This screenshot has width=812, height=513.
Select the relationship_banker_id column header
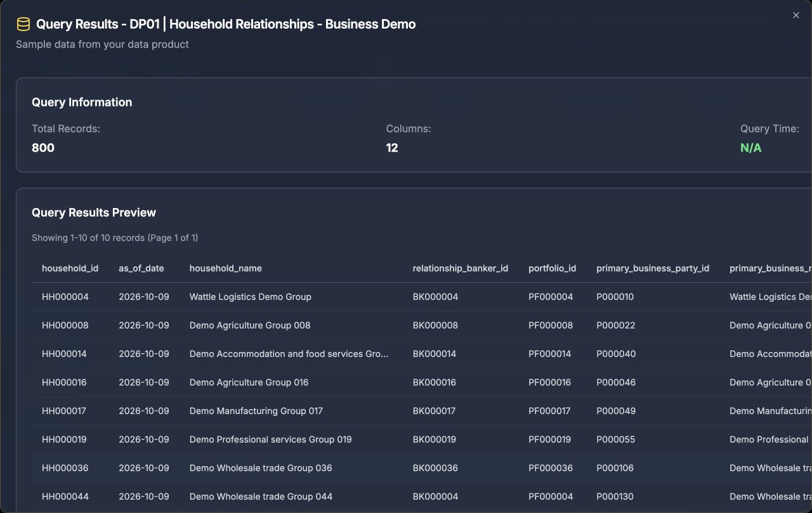461,268
